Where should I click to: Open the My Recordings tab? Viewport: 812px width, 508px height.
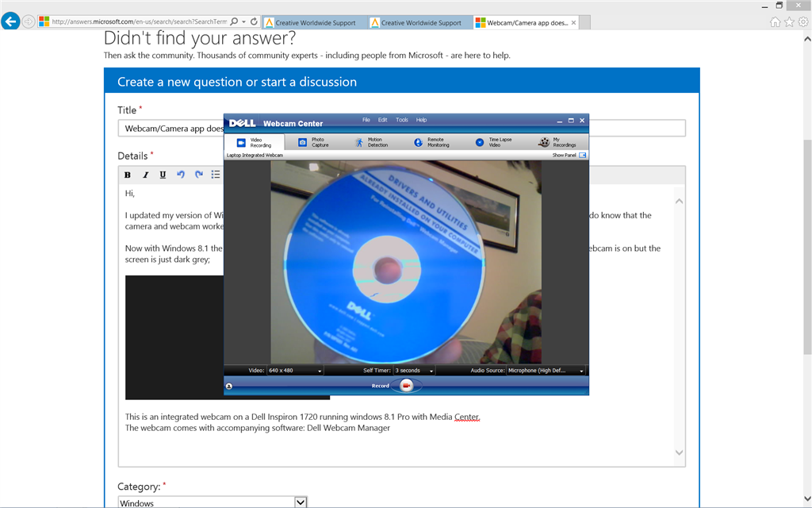(557, 143)
